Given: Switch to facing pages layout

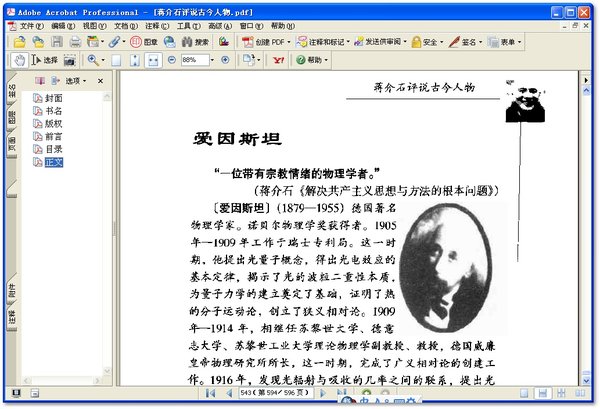Looking at the screenshot, I should click(580, 393).
